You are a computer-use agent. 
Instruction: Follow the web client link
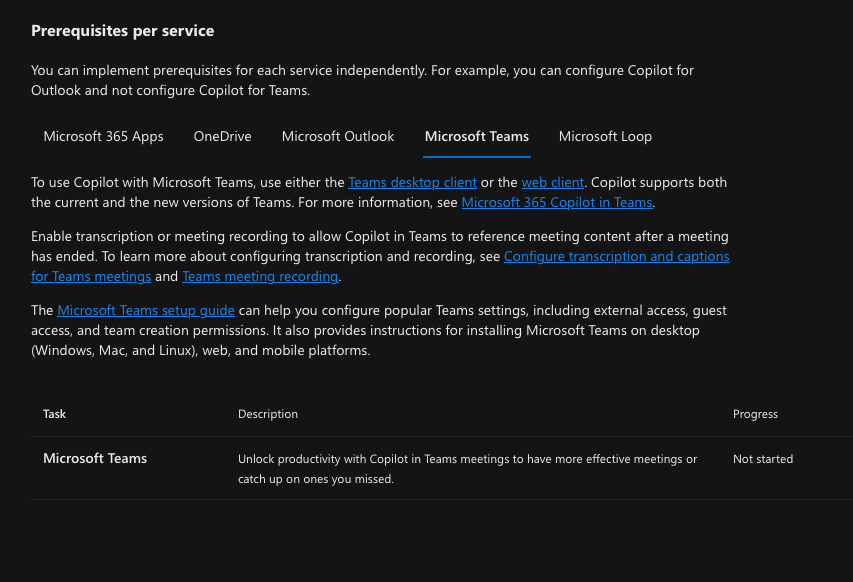tap(553, 182)
